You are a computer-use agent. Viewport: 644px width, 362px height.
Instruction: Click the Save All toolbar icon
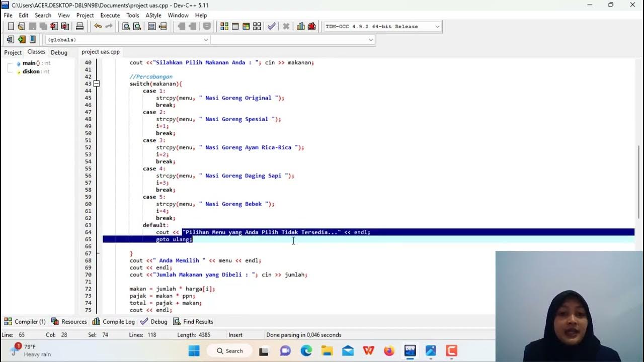click(43, 26)
